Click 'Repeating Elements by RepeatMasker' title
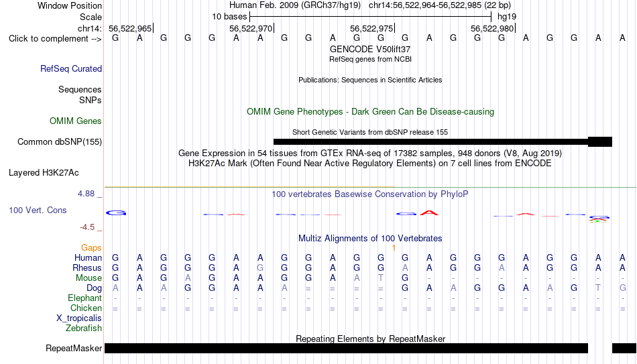Viewport: 637px width, 364px height. (370, 339)
